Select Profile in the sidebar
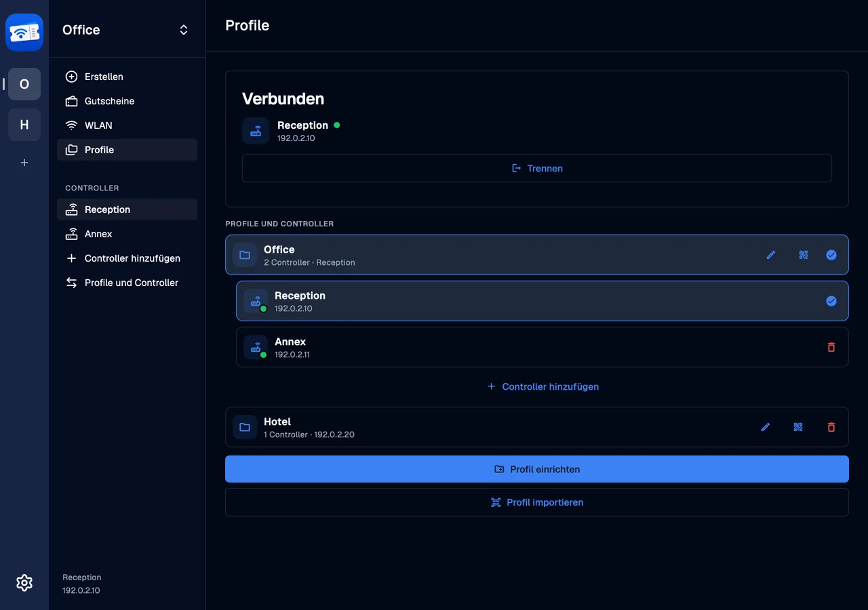Image resolution: width=868 pixels, height=610 pixels. pos(127,150)
